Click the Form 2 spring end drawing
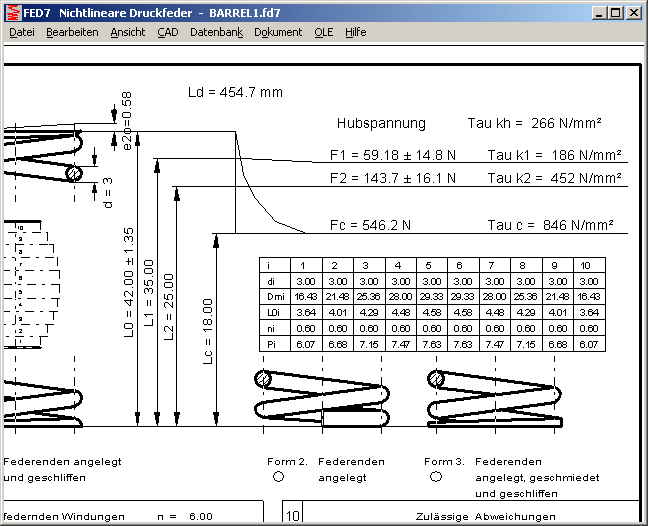The height and width of the screenshot is (526, 648). point(321,397)
